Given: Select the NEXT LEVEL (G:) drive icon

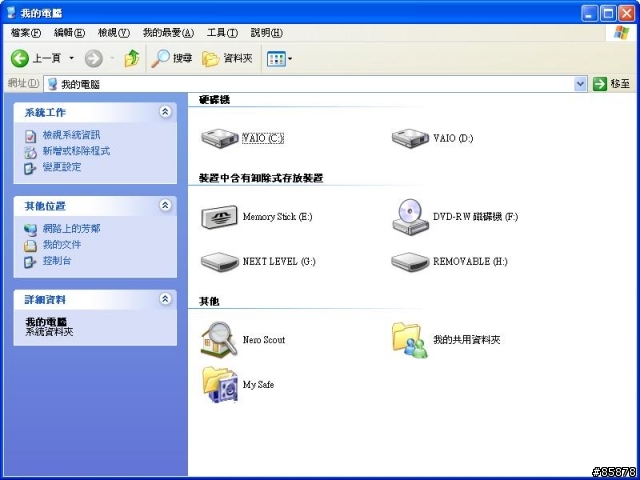Looking at the screenshot, I should pos(220,262).
